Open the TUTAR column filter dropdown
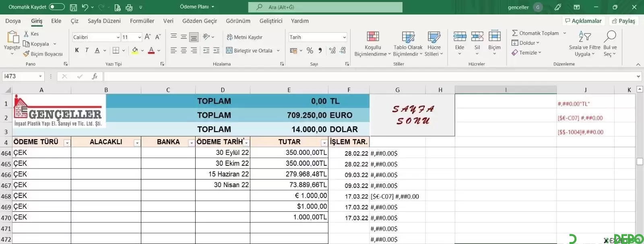This screenshot has height=244, width=644. (324, 143)
